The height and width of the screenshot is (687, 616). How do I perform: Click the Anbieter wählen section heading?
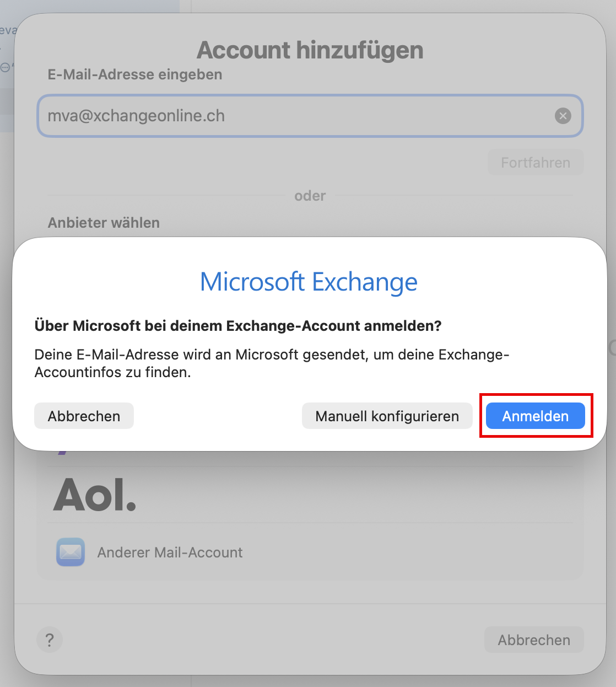(x=104, y=223)
